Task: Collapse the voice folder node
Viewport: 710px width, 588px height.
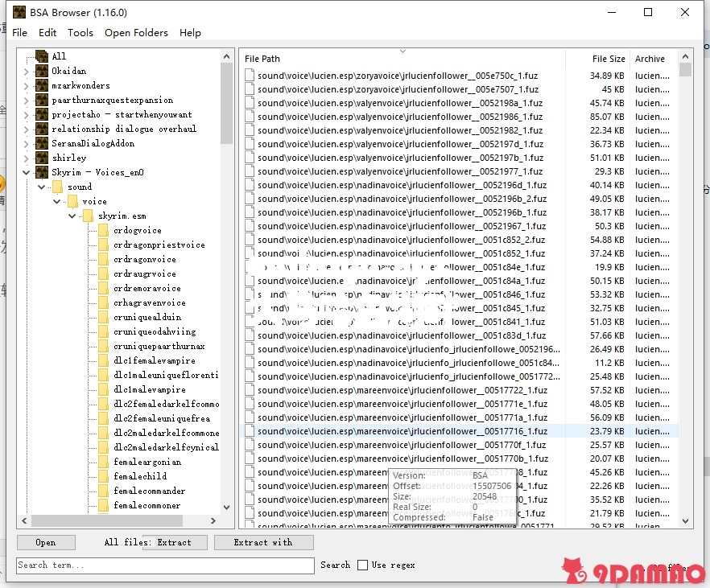Action: click(x=57, y=201)
